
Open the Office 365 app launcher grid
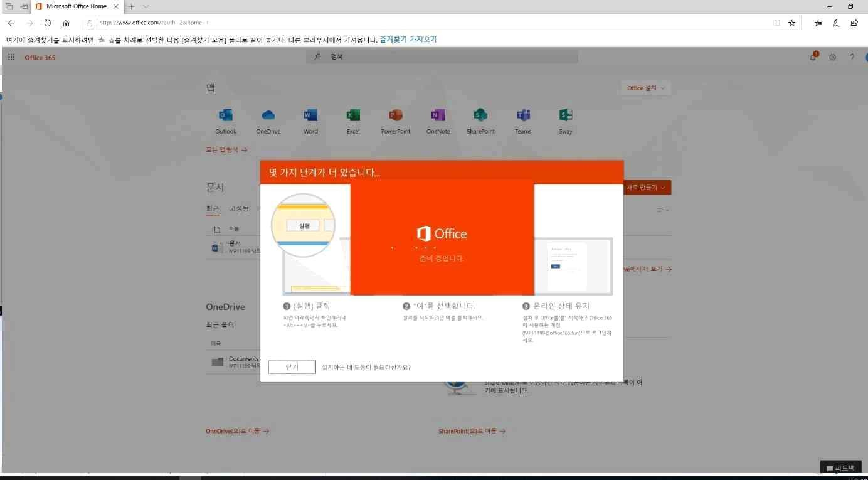[x=11, y=57]
